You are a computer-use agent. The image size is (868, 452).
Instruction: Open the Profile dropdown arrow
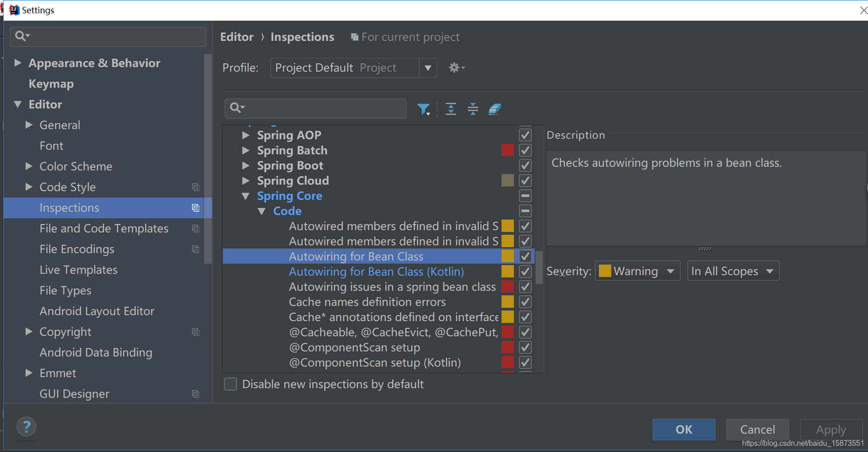click(428, 68)
